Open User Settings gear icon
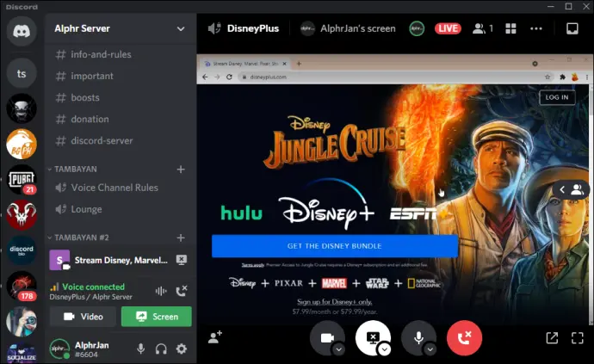594x364 pixels. click(182, 349)
